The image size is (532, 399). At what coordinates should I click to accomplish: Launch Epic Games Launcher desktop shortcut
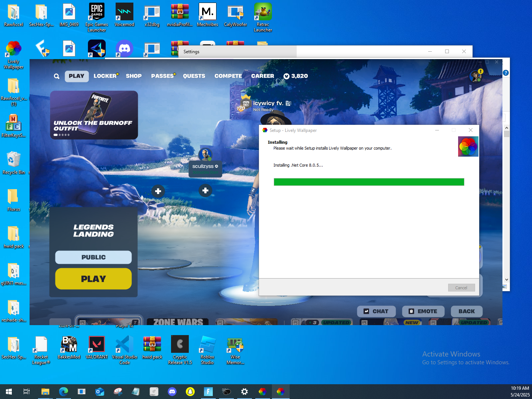tap(97, 17)
